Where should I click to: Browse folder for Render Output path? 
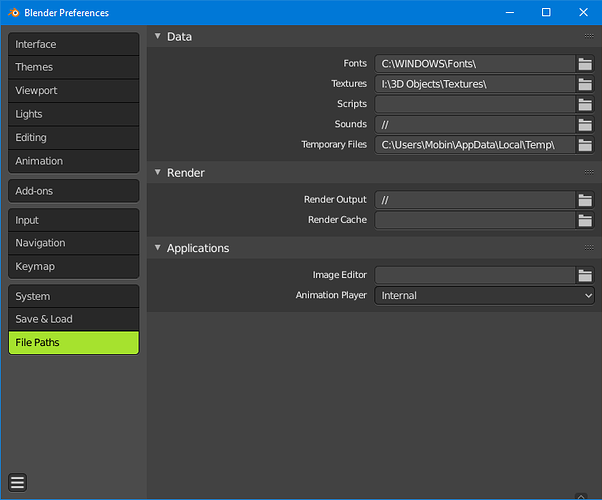coord(585,200)
